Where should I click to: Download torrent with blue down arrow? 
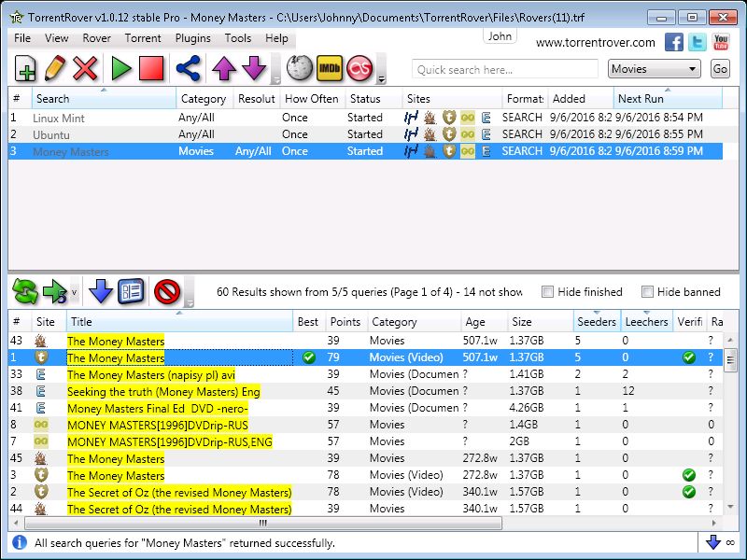pos(101,291)
